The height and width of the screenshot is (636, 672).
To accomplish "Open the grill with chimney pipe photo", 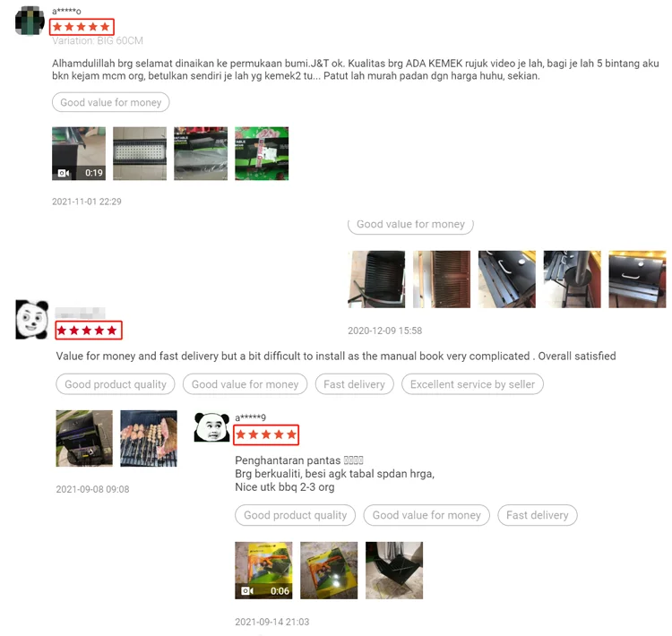I will click(573, 279).
